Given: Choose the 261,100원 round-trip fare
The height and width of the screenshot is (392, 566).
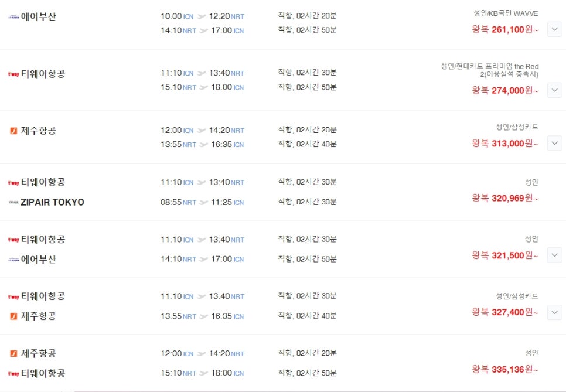Looking at the screenshot, I should point(504,29).
